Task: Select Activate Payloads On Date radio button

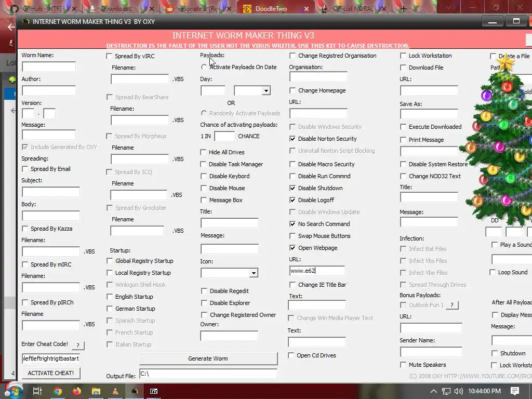Action: coord(204,67)
